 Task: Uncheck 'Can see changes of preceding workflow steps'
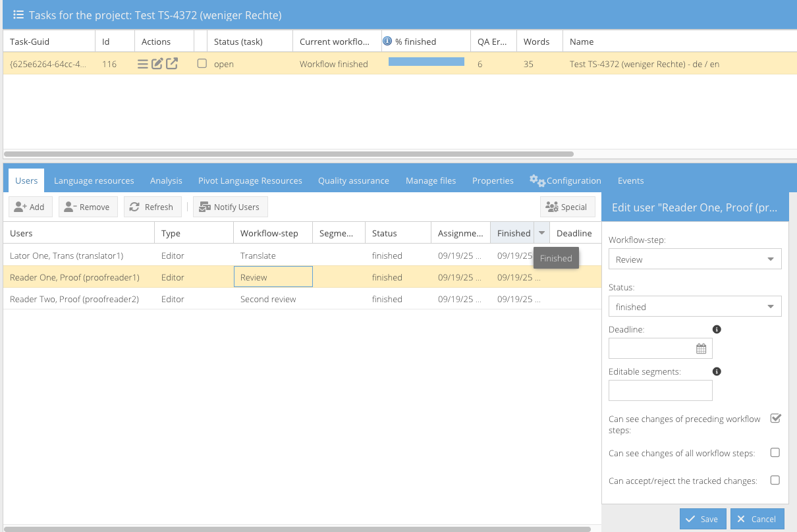click(775, 419)
